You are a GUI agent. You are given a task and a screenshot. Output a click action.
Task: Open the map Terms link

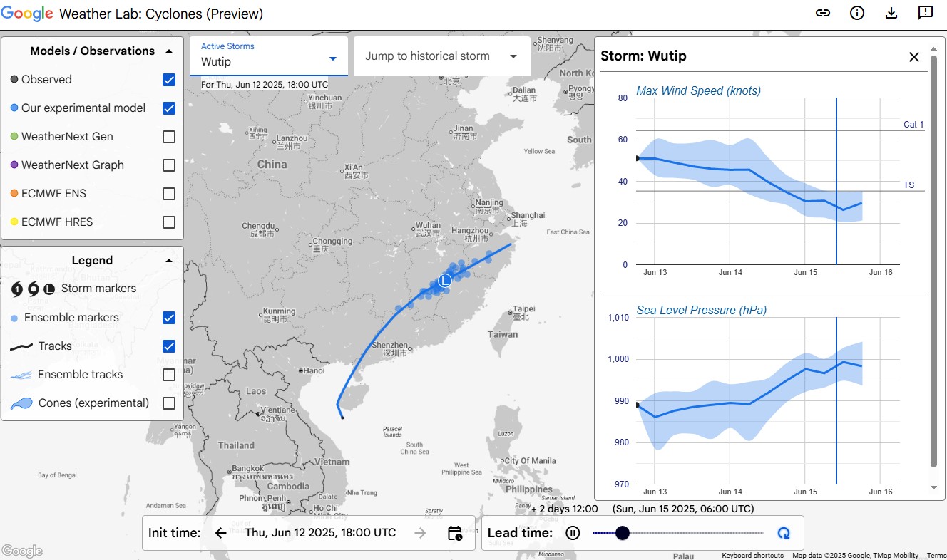point(937,556)
